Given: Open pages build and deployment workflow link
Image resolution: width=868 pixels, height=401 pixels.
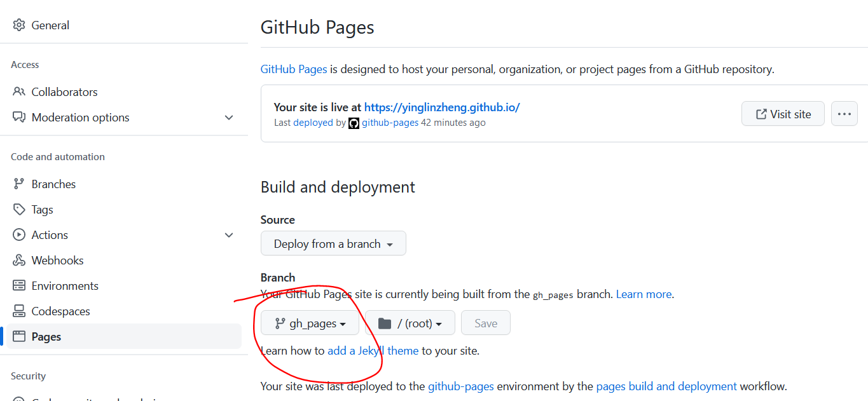Looking at the screenshot, I should click(x=666, y=386).
